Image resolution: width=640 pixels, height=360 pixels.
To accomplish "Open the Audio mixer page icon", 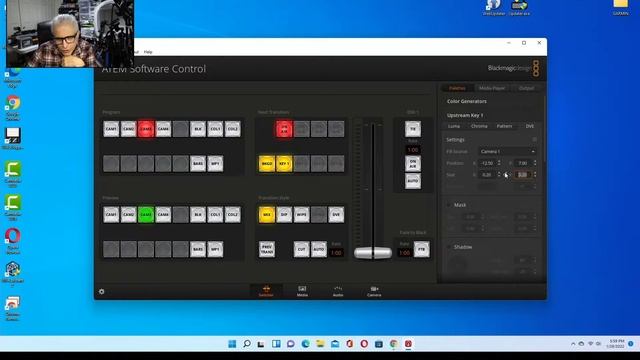I will (338, 291).
